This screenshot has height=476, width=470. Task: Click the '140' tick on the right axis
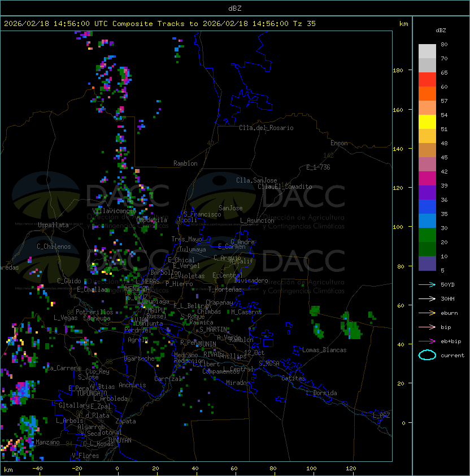tap(398, 149)
